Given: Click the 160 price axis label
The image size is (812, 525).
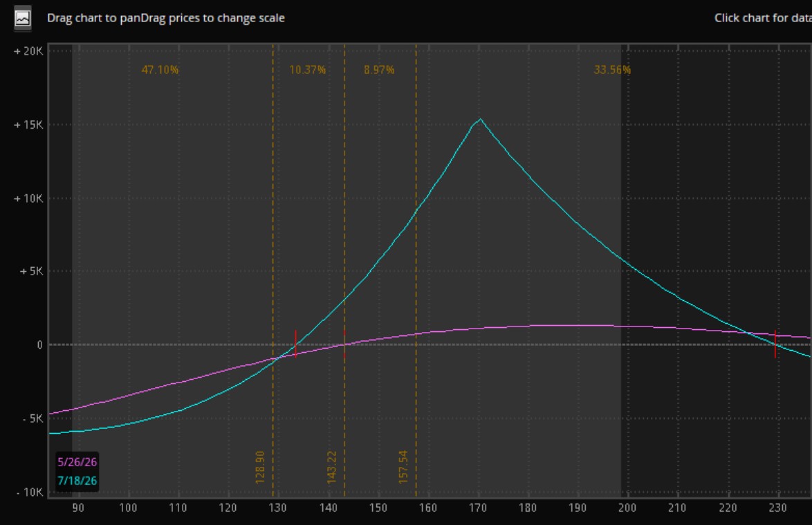Looking at the screenshot, I should pyautogui.click(x=427, y=508).
